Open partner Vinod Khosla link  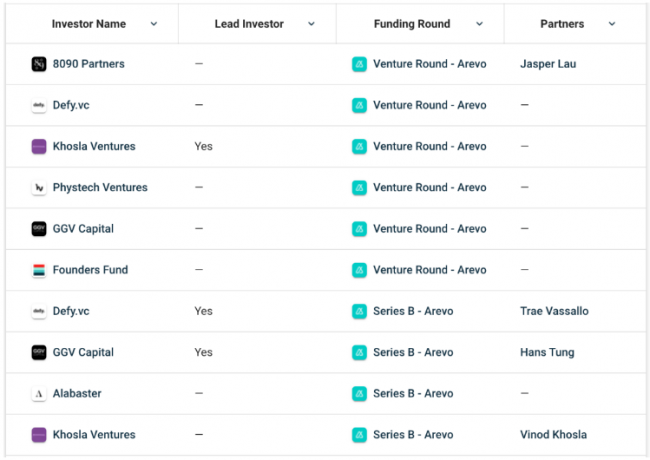click(x=553, y=435)
